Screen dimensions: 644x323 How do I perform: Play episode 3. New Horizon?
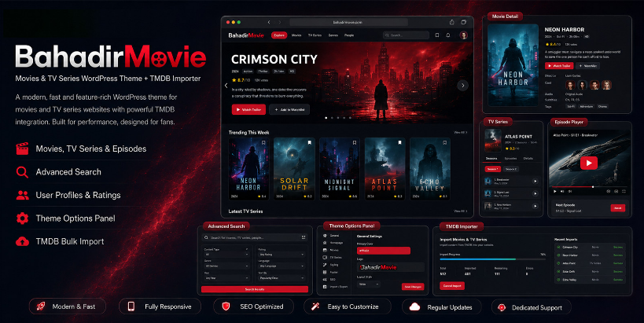click(x=535, y=206)
